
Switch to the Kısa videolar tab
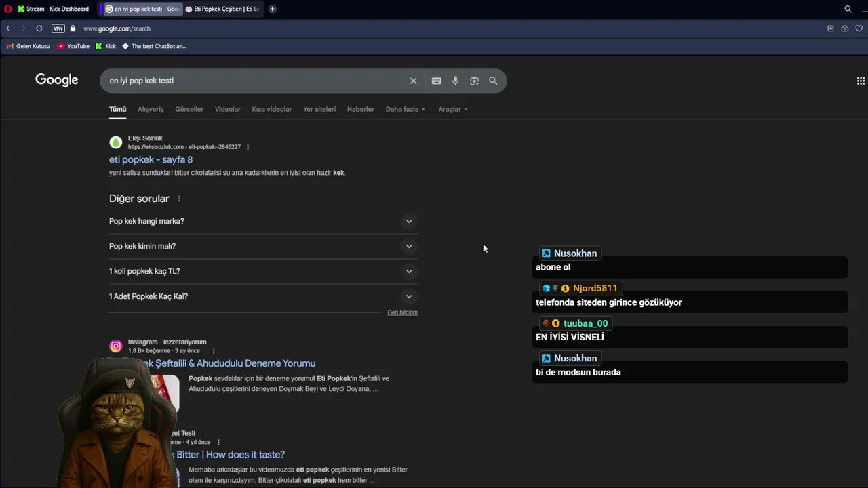coord(272,109)
